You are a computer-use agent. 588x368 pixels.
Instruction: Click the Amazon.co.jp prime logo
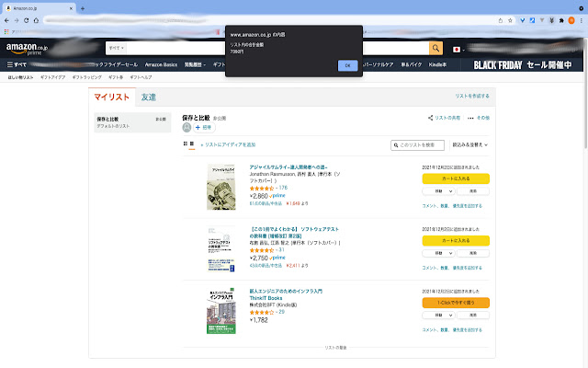coord(27,49)
